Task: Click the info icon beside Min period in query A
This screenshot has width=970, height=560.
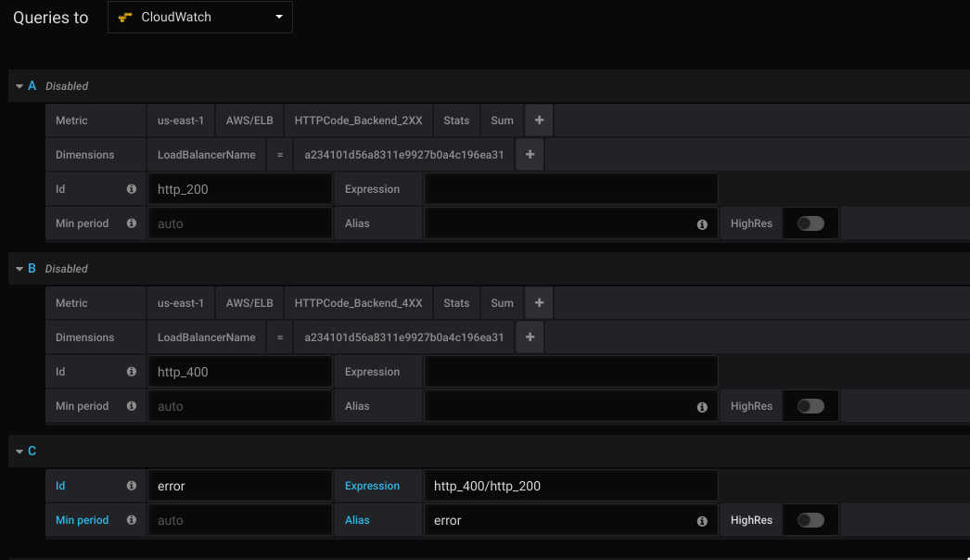Action: click(x=131, y=223)
